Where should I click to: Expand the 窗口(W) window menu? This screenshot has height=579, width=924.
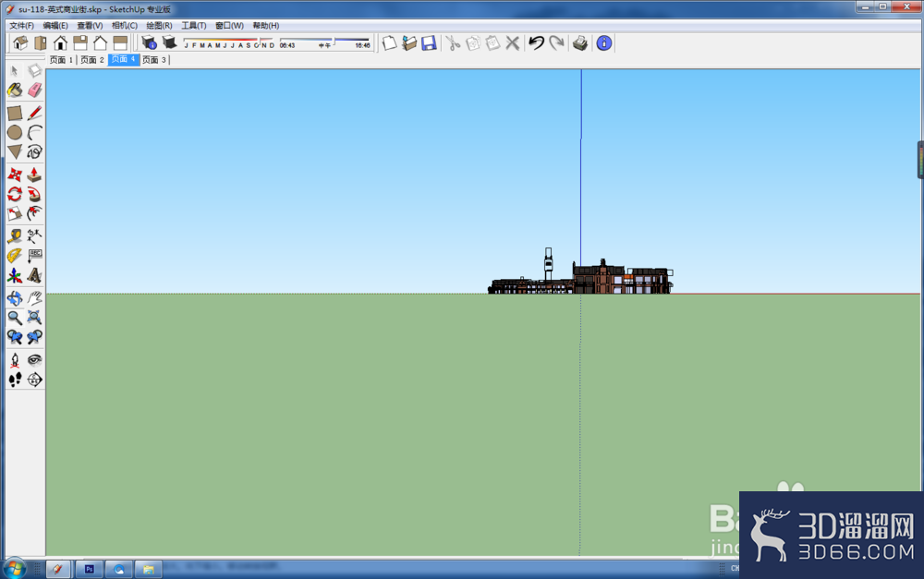(229, 25)
